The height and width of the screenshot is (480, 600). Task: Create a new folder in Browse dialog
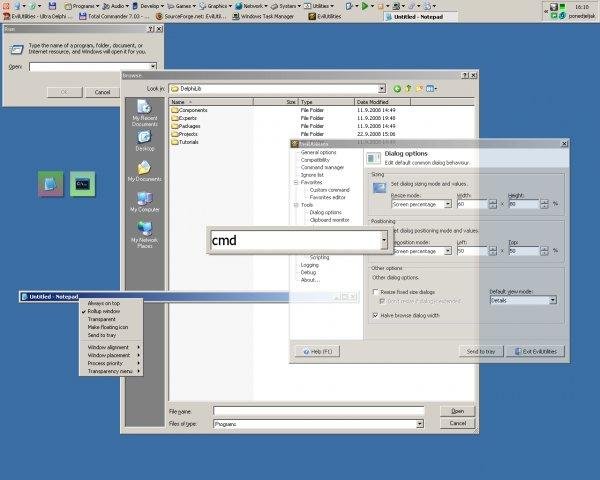click(419, 88)
